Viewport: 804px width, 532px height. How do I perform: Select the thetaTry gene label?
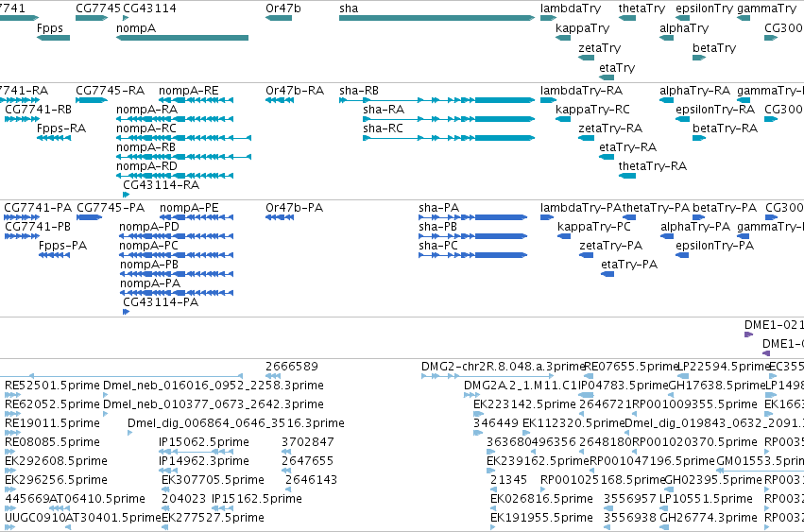click(641, 9)
